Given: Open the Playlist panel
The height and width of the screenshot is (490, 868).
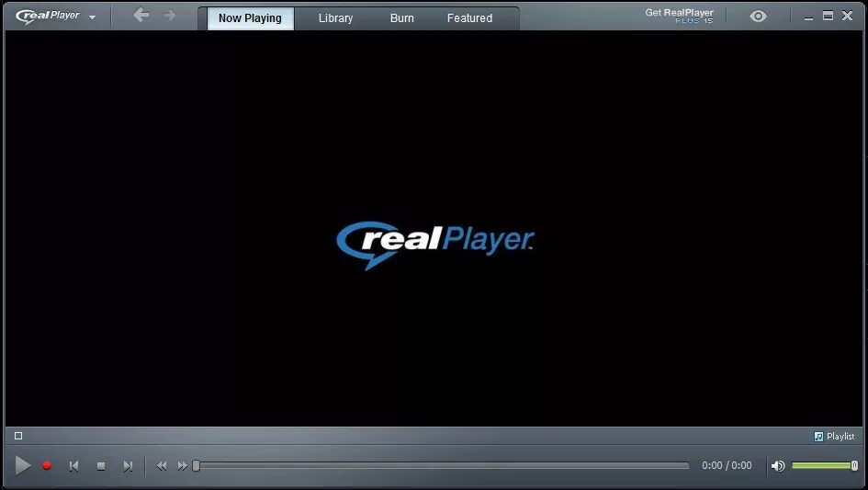Looking at the screenshot, I should point(834,437).
